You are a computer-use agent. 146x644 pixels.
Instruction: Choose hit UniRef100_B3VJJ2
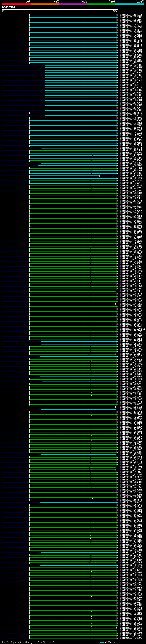point(131,77)
